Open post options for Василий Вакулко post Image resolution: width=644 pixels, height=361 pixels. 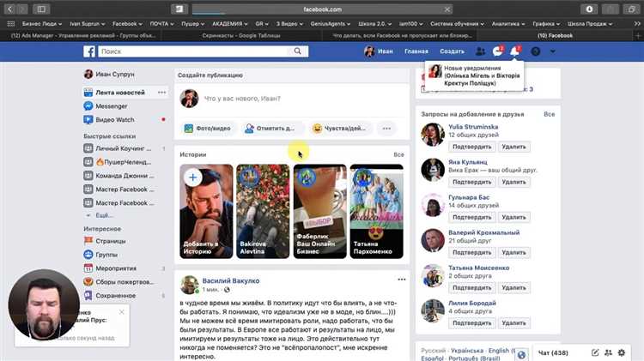[x=402, y=280]
